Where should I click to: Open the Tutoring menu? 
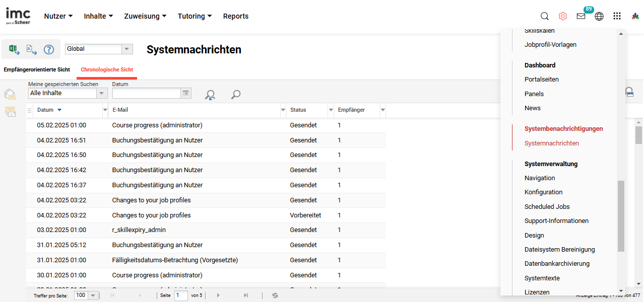[194, 16]
